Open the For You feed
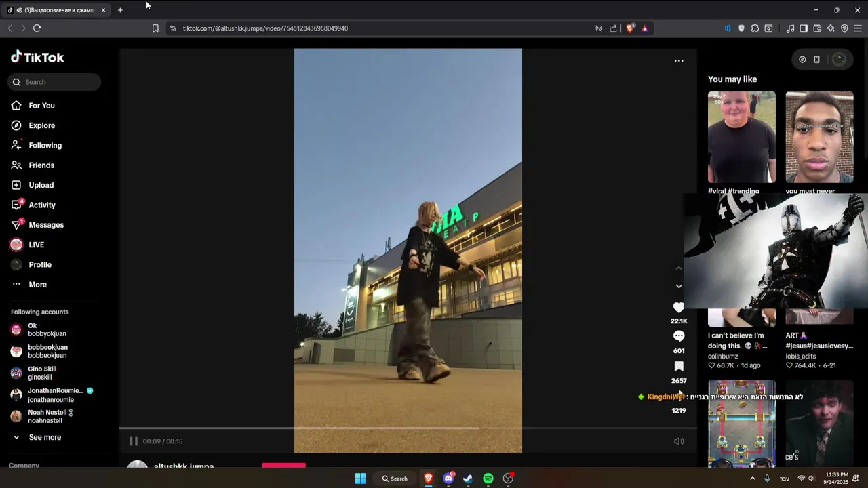The width and height of the screenshot is (868, 488). pyautogui.click(x=42, y=106)
